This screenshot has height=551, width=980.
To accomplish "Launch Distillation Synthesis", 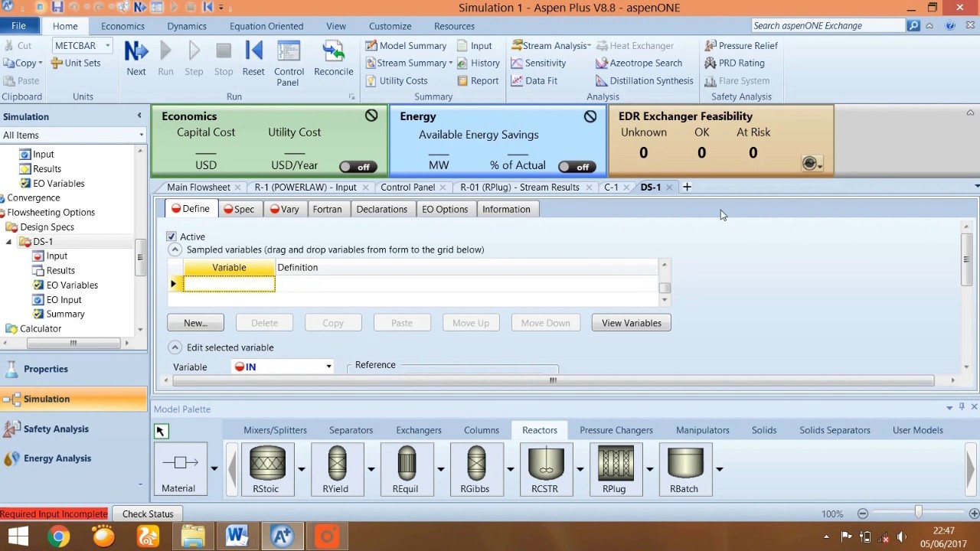I will tap(644, 80).
